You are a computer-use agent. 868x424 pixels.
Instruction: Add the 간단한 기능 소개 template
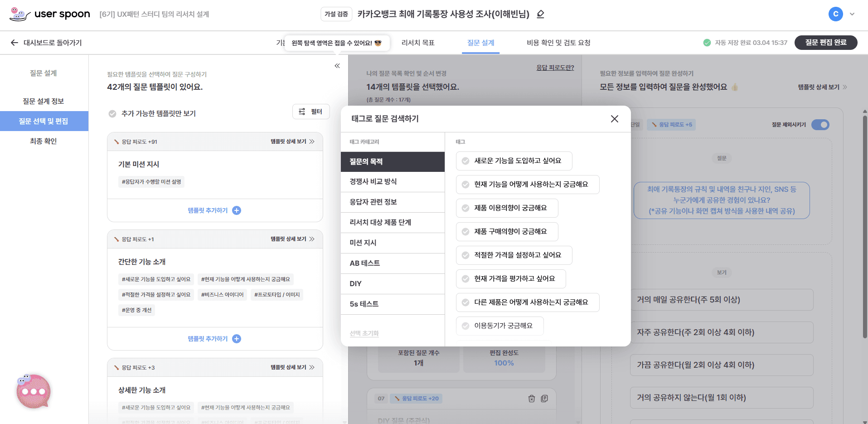pos(214,339)
